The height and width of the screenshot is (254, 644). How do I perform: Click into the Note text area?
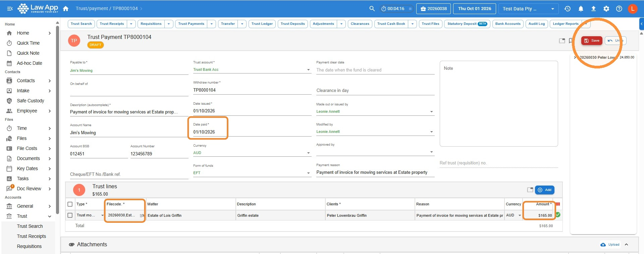click(x=499, y=104)
